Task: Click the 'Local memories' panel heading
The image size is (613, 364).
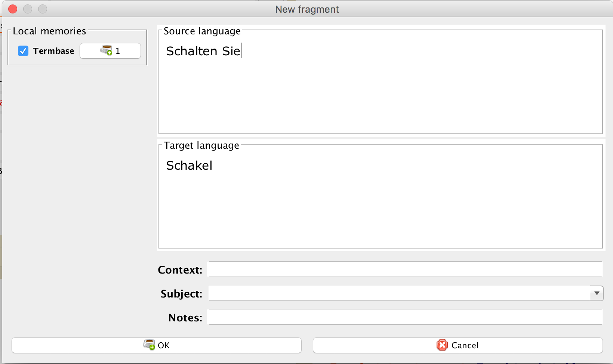Action: 49,31
